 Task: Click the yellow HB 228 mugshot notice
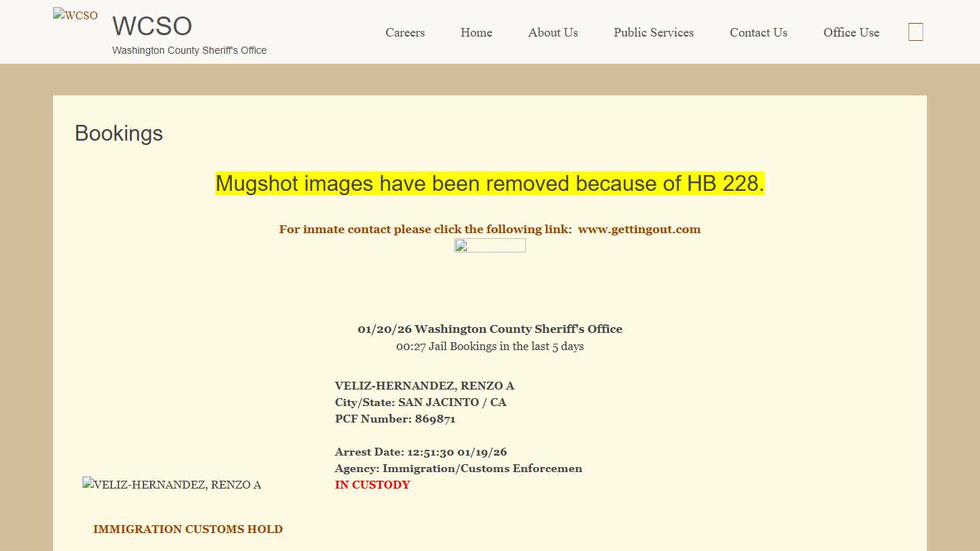point(490,184)
